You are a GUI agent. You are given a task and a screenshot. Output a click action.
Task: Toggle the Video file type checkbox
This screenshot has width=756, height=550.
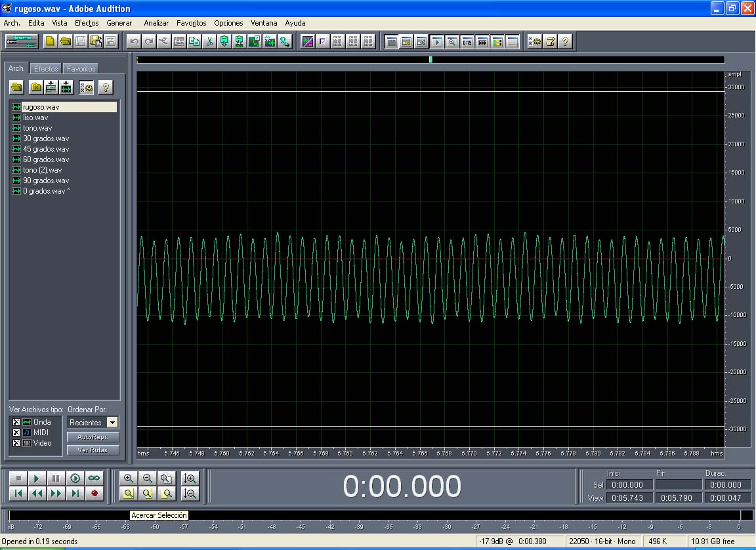click(16, 443)
